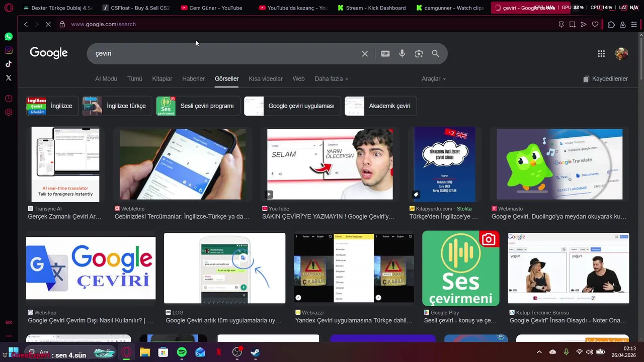This screenshot has height=362, width=644.
Task: Select the İngilizce türkçe suggestion chip
Action: pyautogui.click(x=117, y=106)
